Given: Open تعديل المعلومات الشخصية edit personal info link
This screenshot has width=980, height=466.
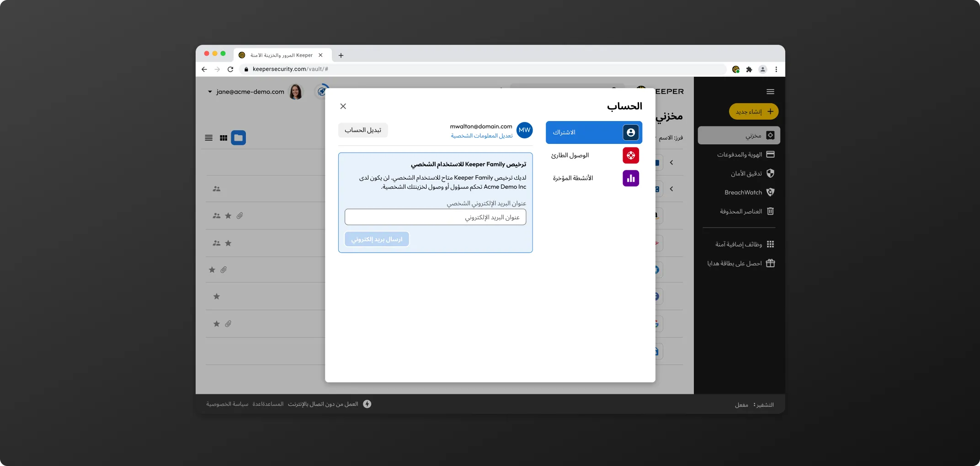Looking at the screenshot, I should click(481, 136).
